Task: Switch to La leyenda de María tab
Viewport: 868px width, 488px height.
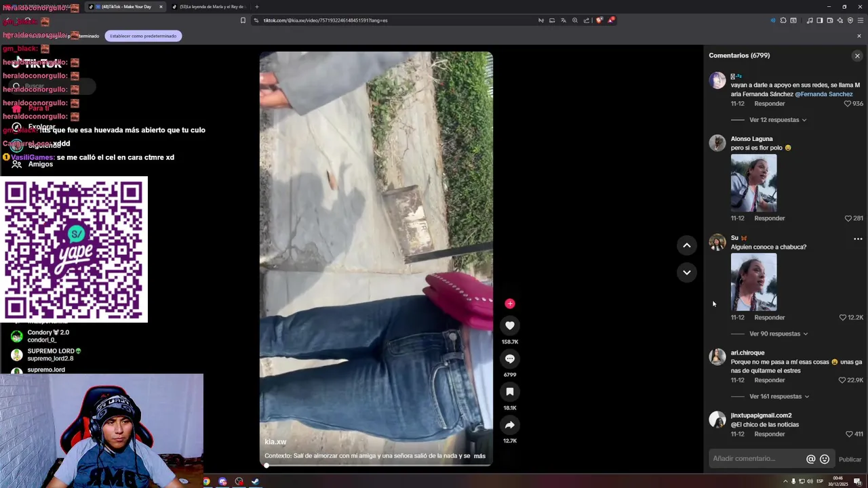Action: tap(209, 7)
